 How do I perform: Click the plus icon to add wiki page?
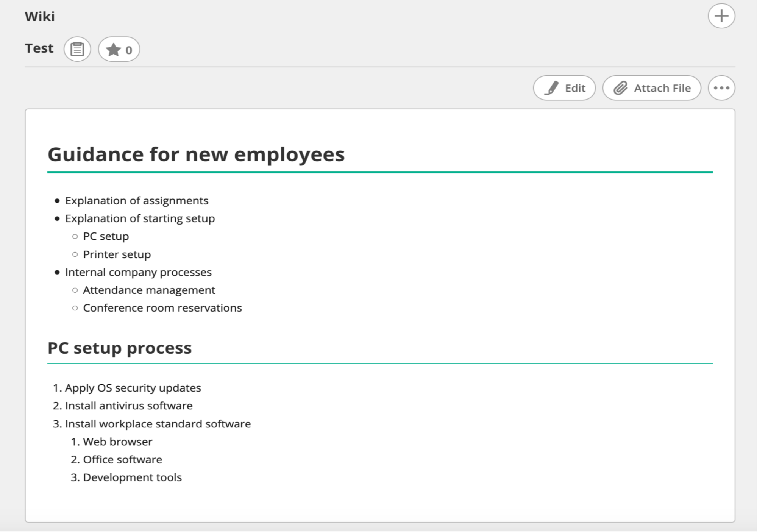(721, 16)
